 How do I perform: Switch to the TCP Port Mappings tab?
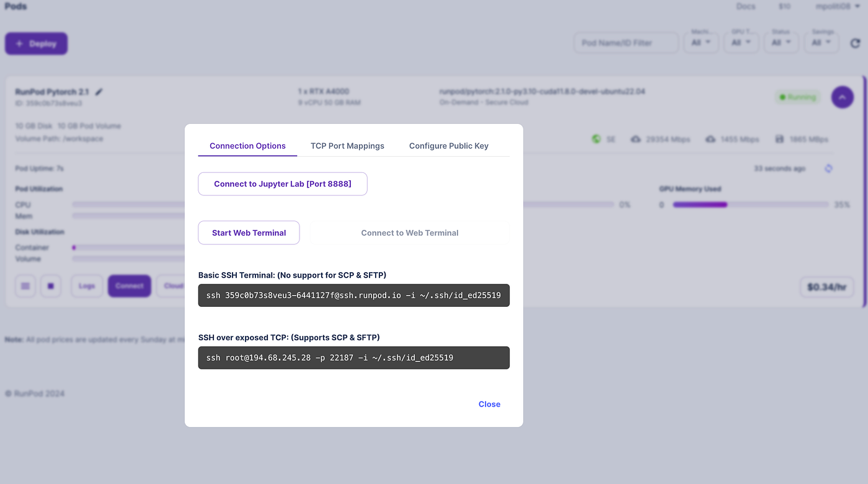point(347,146)
